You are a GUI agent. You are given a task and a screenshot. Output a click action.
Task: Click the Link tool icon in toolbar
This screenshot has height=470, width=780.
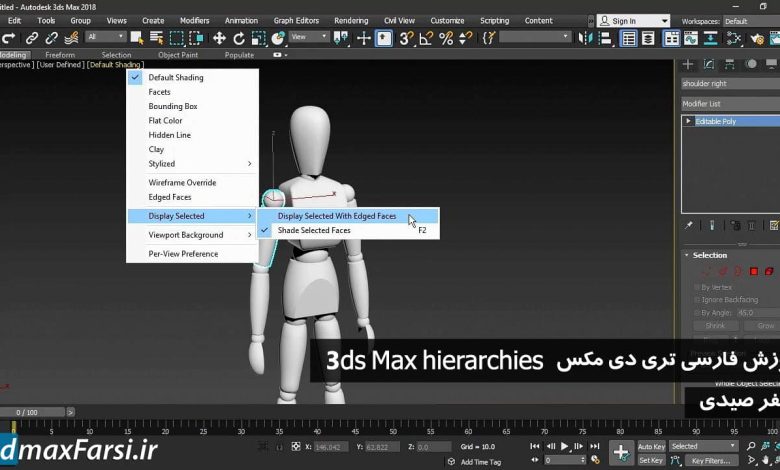pyautogui.click(x=32, y=38)
